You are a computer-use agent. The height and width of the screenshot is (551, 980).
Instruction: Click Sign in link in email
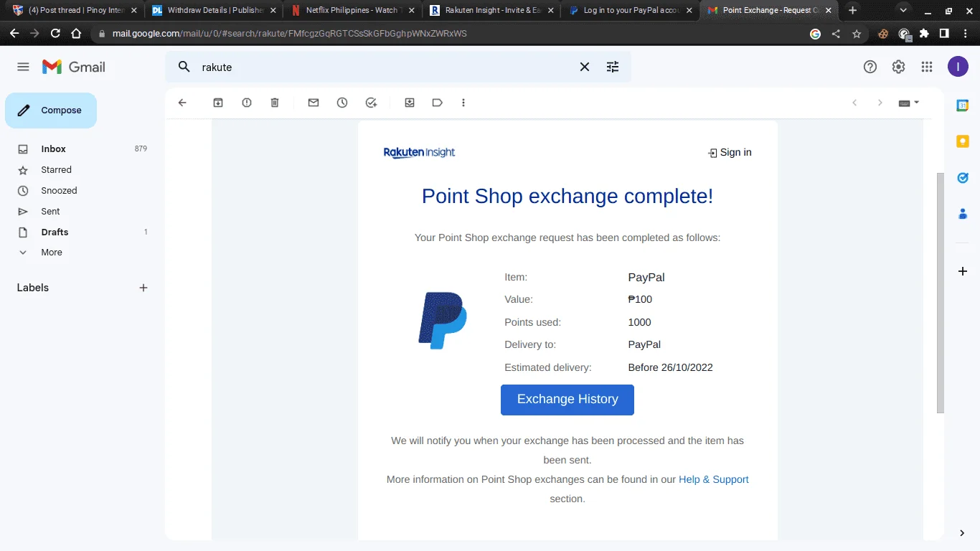[x=730, y=152]
